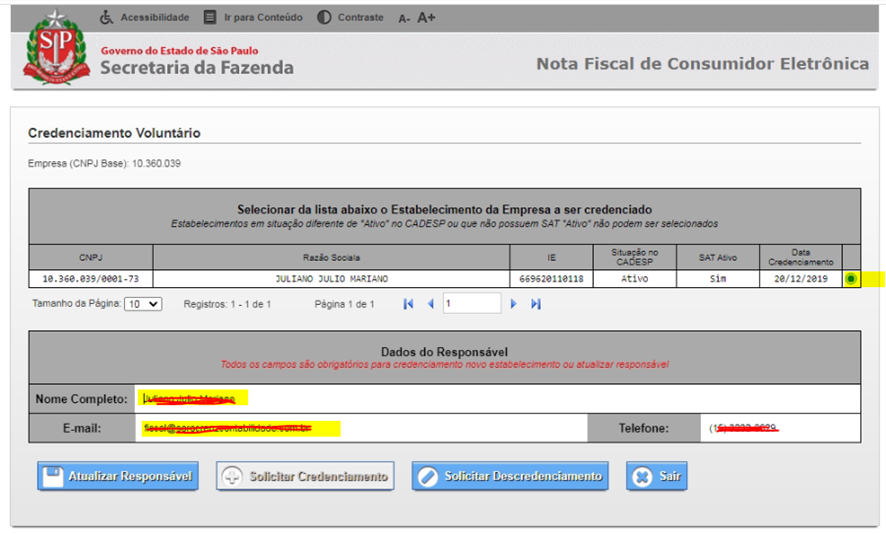Click the page number input field
The height and width of the screenshot is (534, 886).
pyautogui.click(x=471, y=304)
